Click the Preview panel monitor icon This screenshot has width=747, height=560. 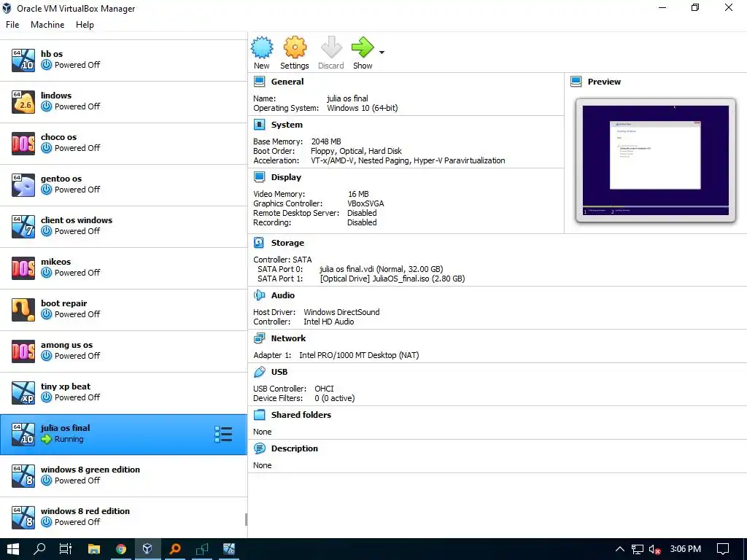click(x=576, y=82)
